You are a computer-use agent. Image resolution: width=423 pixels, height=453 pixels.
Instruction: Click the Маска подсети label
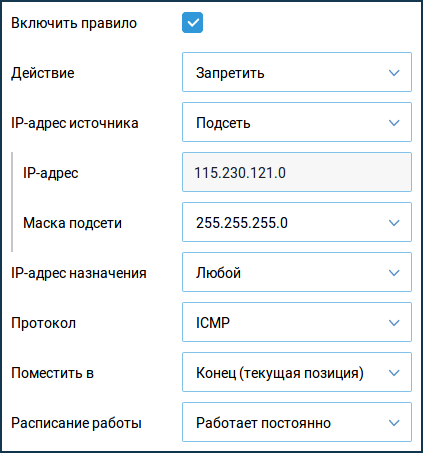tap(72, 223)
